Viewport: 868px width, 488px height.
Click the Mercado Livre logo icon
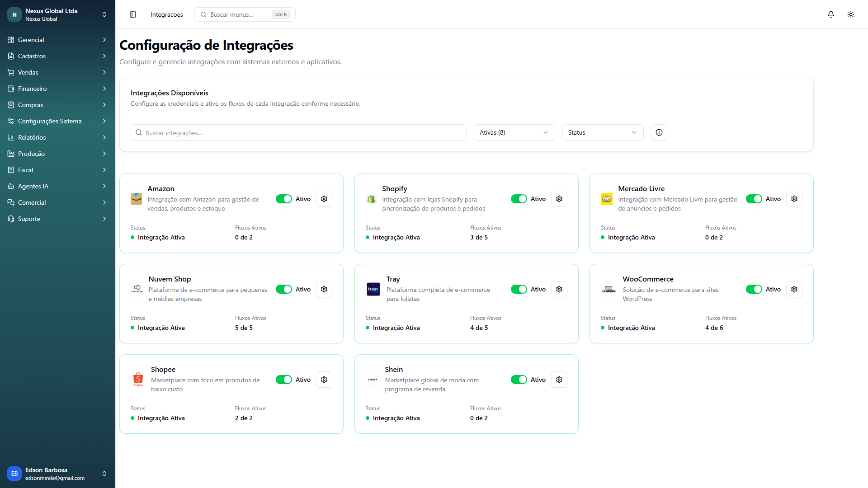click(607, 199)
